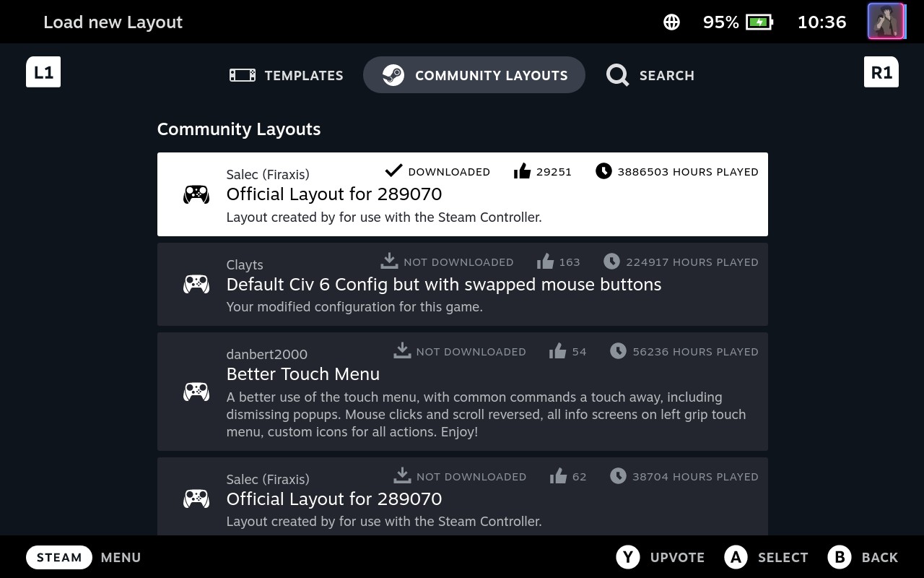Click author name Clayts

pos(245,265)
